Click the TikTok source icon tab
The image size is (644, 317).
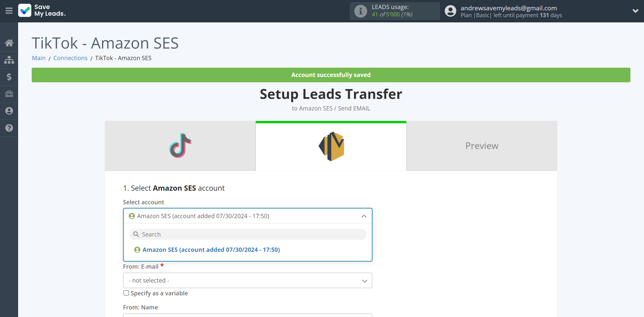180,146
